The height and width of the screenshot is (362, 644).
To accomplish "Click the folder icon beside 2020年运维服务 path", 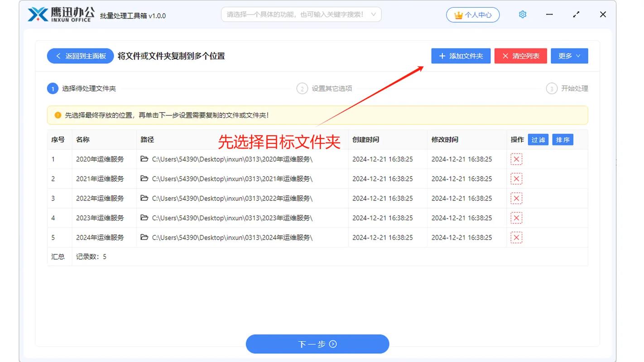I will (143, 159).
